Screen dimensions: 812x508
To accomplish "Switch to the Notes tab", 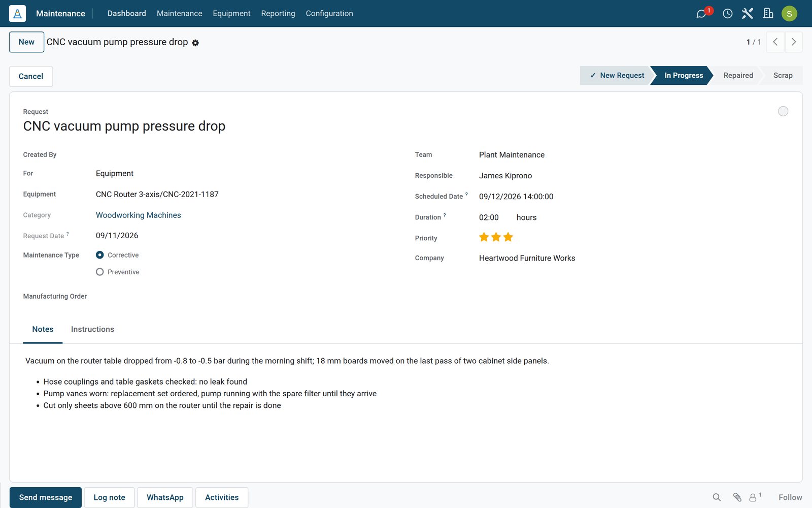I will pos(43,329).
